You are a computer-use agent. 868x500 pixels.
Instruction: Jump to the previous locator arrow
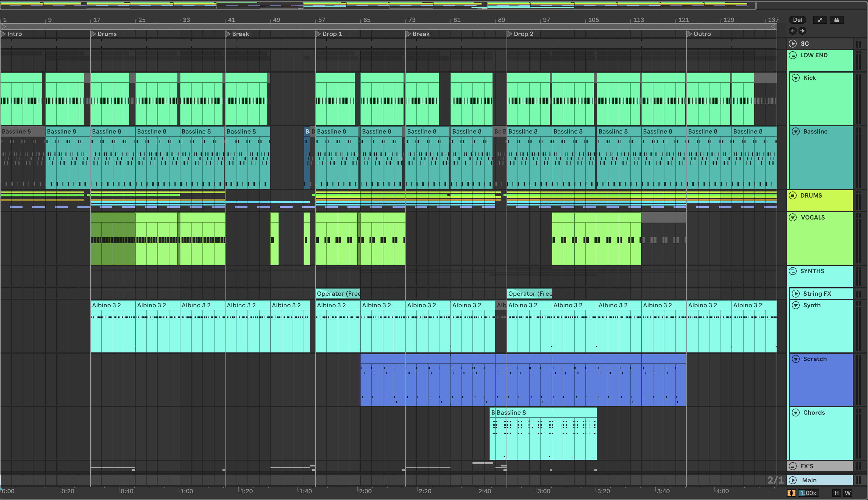coord(792,31)
